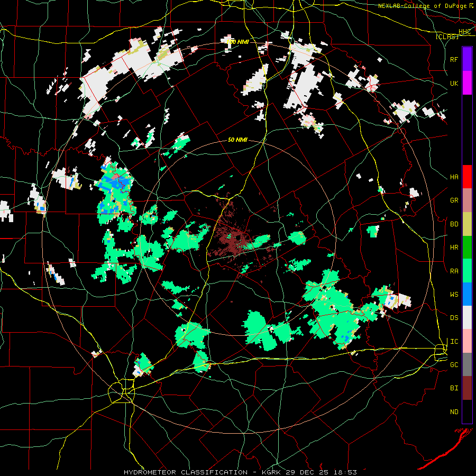Click the HHC product code text
The image size is (476, 476).
click(x=464, y=32)
